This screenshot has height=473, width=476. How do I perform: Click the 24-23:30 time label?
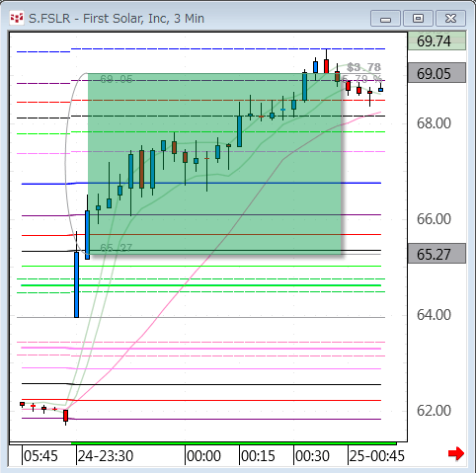click(106, 456)
